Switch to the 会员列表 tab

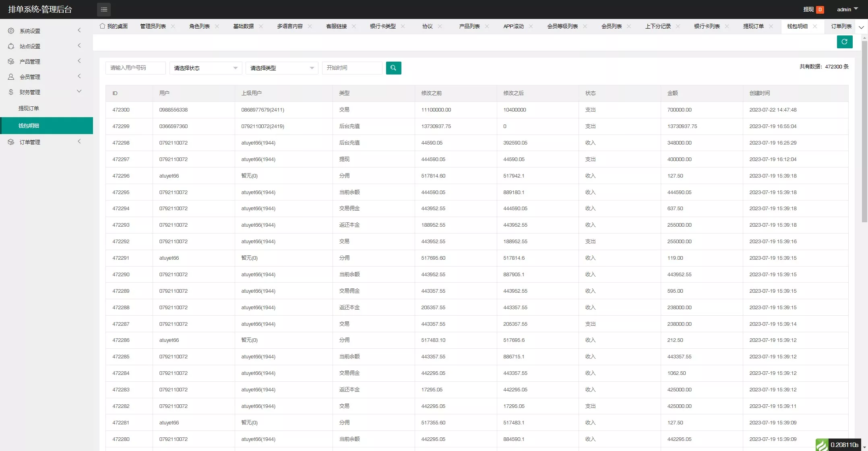[611, 26]
